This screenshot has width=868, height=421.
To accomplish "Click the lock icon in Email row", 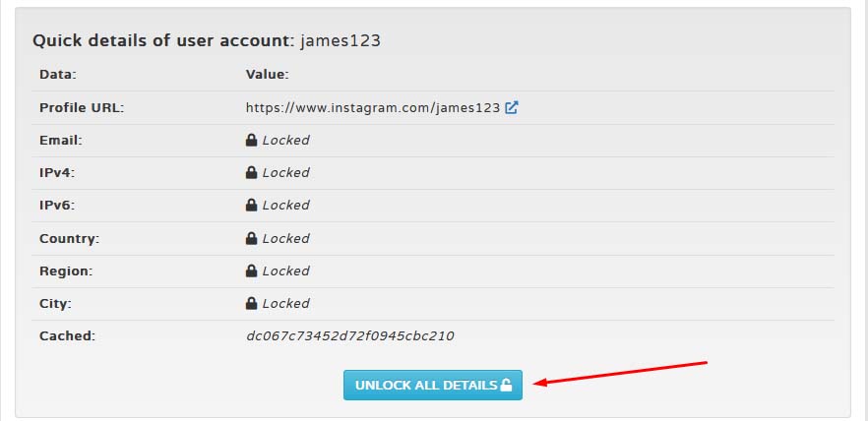I will 251,140.
